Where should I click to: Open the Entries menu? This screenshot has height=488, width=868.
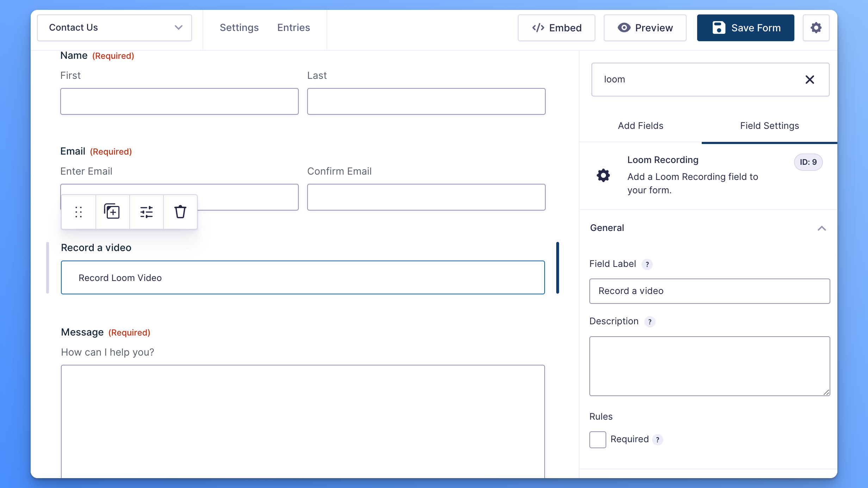click(293, 28)
